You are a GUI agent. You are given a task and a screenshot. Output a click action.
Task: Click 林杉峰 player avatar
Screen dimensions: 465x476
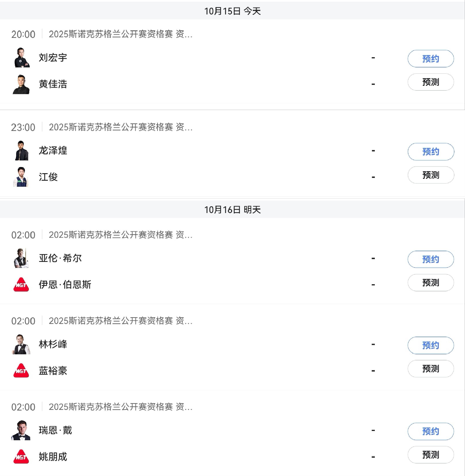point(21,344)
